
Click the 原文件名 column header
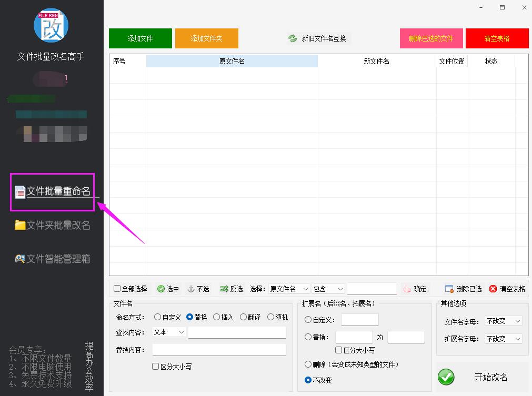232,61
